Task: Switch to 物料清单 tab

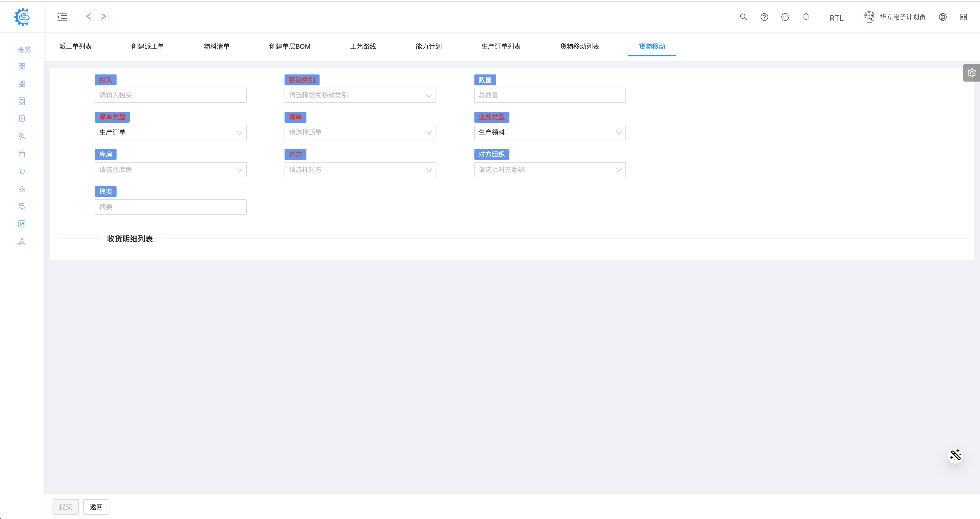Action: pos(216,47)
